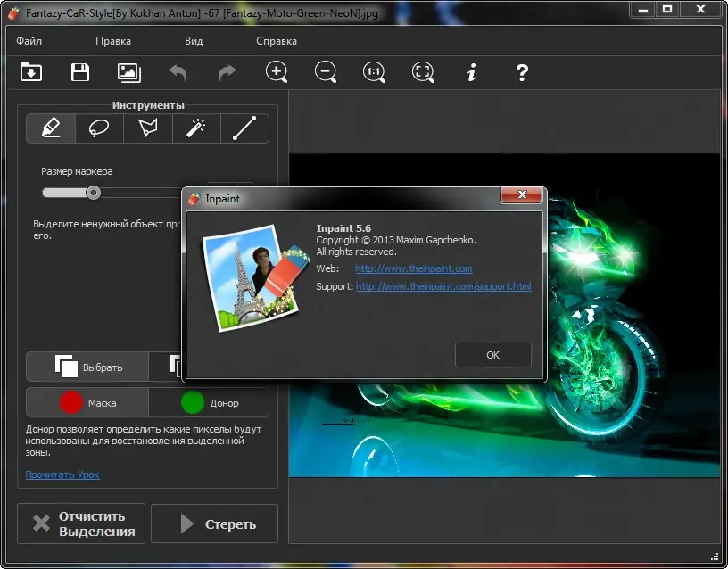Select the Line tool
Image resolution: width=728 pixels, height=569 pixels.
tap(244, 128)
